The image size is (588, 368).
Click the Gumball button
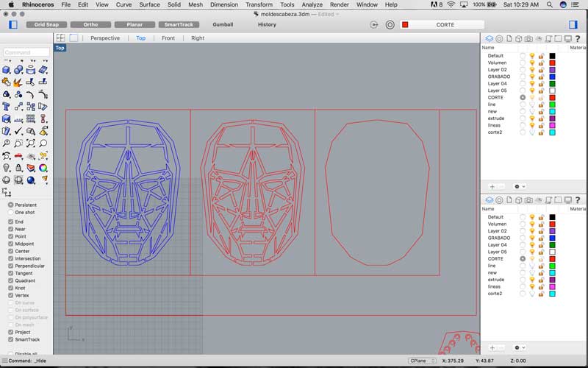[223, 24]
